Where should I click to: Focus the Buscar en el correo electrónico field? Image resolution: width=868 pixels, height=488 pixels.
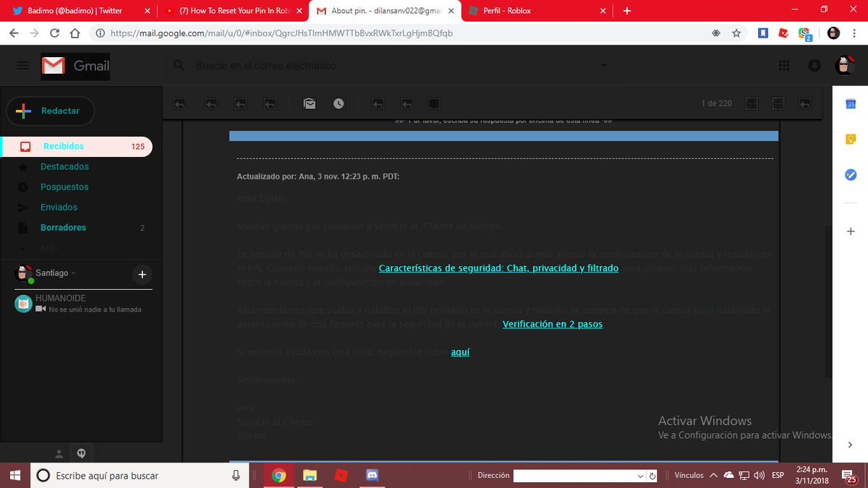pyautogui.click(x=391, y=66)
